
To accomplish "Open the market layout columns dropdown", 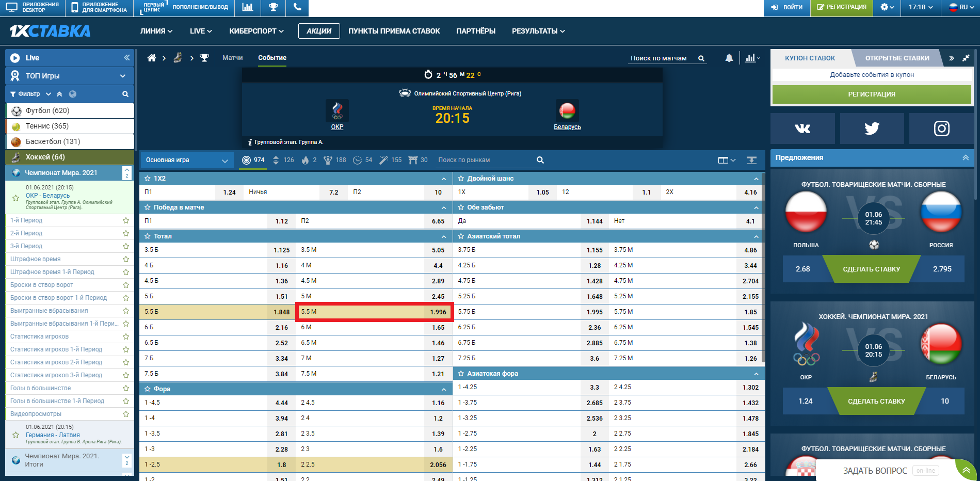I will point(727,160).
